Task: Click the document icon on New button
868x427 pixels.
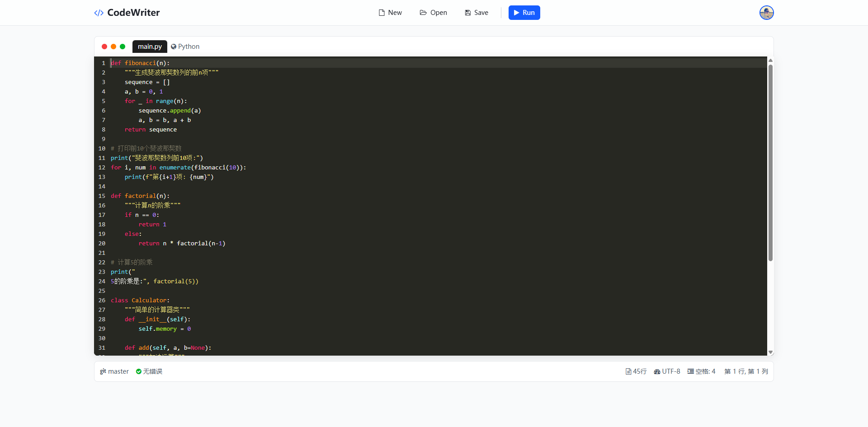Action: (x=382, y=13)
